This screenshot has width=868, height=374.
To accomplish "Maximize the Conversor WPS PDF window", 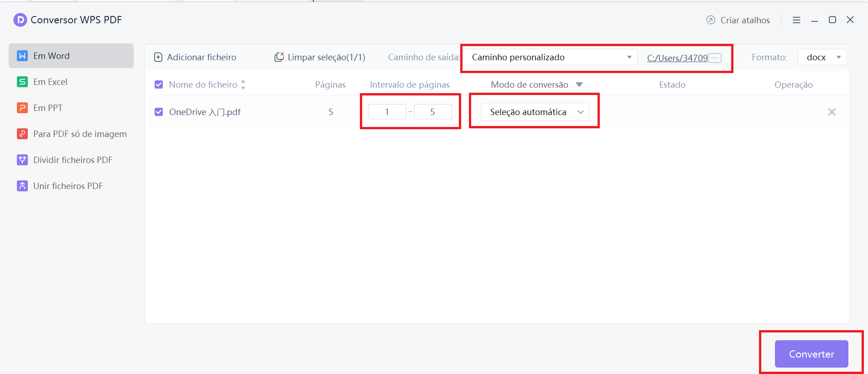I will pos(832,20).
